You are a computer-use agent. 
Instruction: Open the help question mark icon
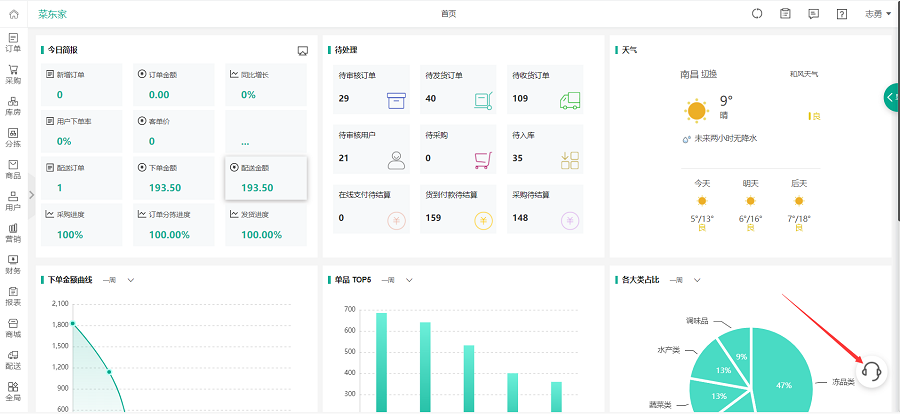(843, 13)
